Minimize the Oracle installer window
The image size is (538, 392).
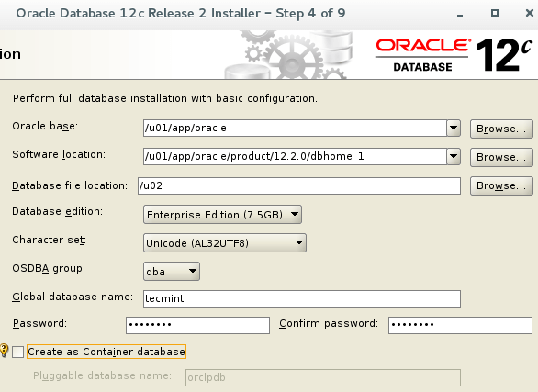tap(460, 15)
